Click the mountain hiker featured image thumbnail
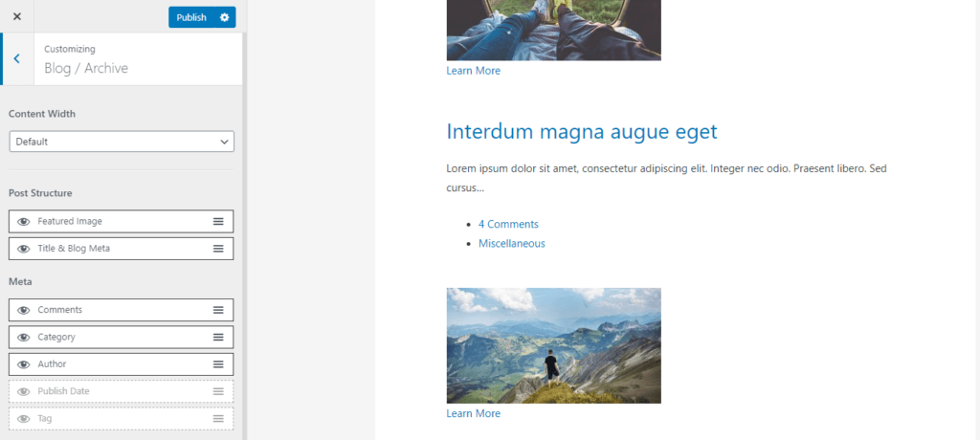This screenshot has width=980, height=440. 554,345
